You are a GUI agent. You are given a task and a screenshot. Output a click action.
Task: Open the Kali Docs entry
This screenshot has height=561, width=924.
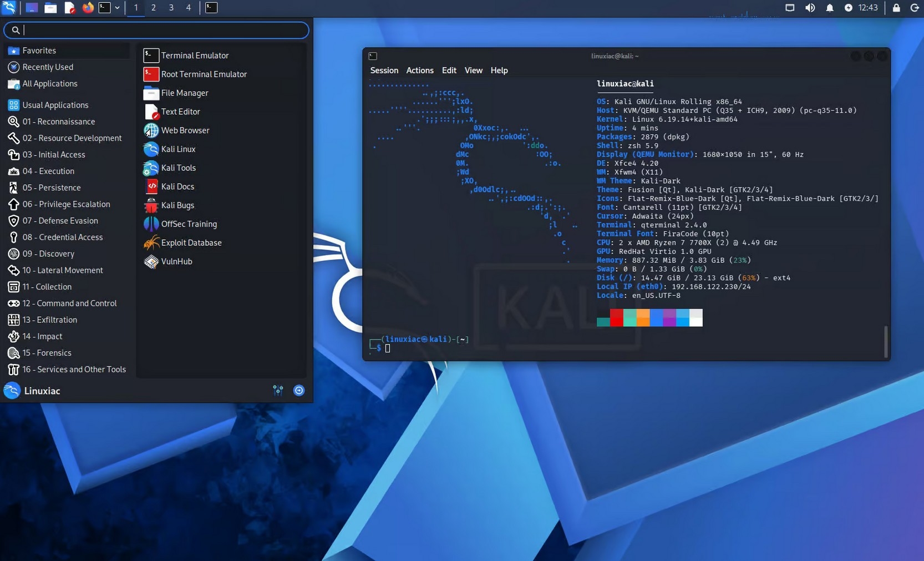pyautogui.click(x=222, y=186)
